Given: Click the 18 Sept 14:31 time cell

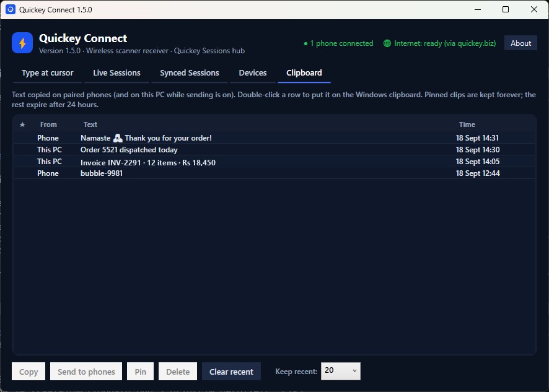Looking at the screenshot, I should point(477,138).
